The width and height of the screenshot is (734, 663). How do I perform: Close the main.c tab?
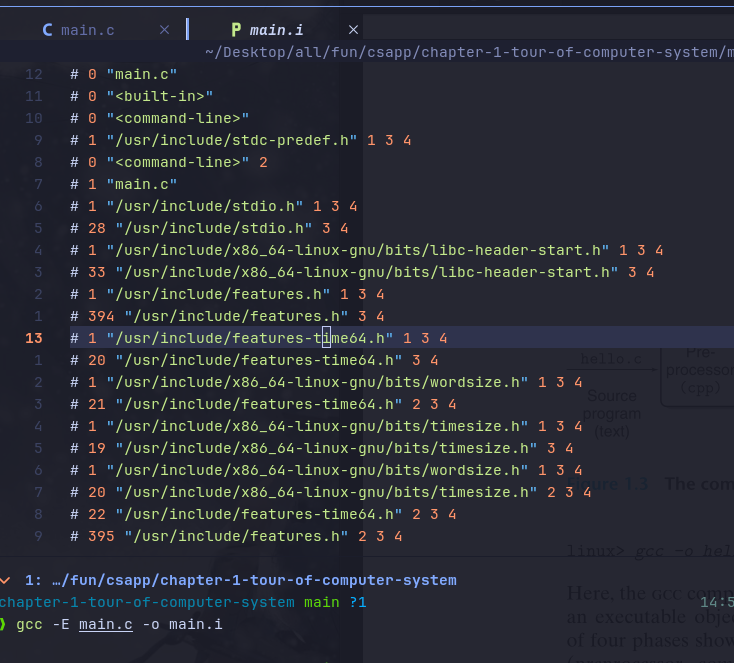coord(164,30)
